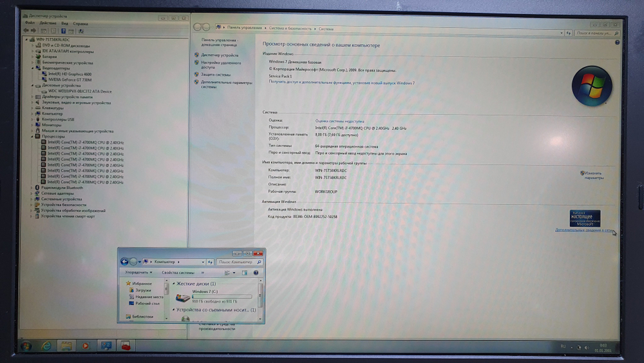644x363 pixels.
Task: Expand IDE ATA/ATAPI контроллеры node
Action: point(33,52)
